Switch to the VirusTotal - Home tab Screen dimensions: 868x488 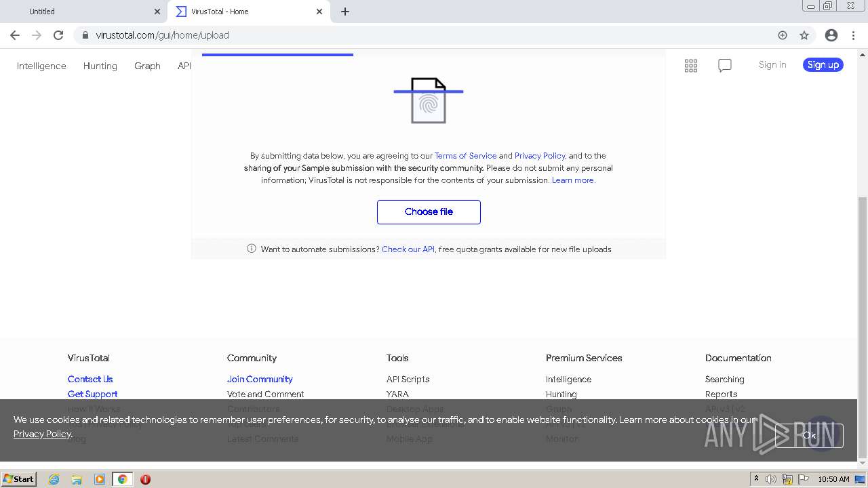click(x=250, y=12)
